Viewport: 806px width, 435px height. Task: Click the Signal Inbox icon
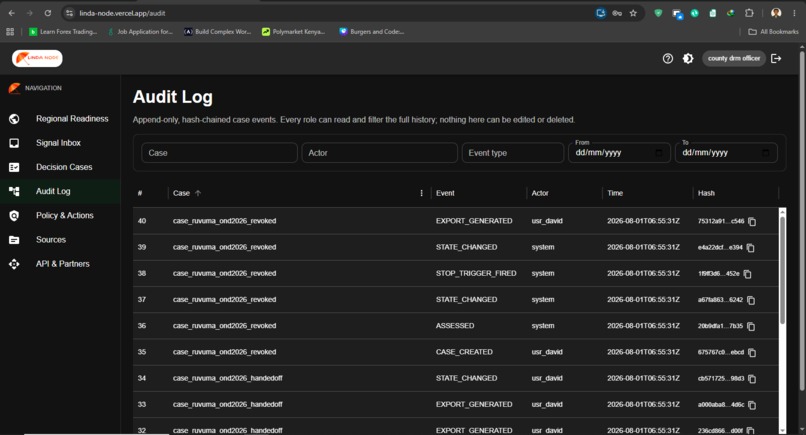tap(14, 143)
